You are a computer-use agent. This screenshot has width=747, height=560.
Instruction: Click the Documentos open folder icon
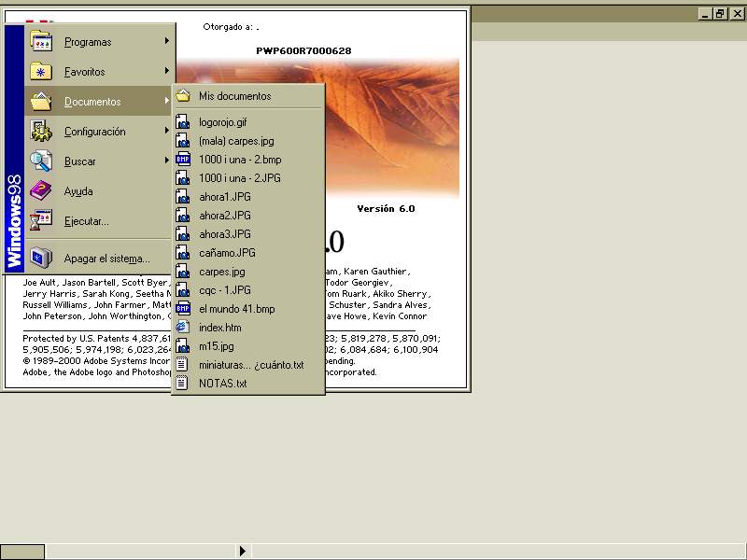[41, 102]
